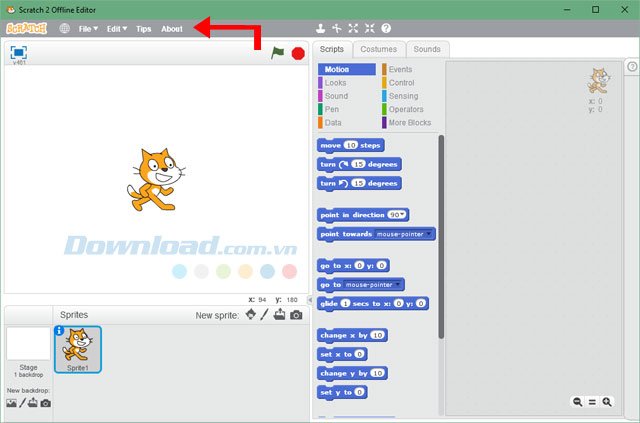Image resolution: width=640 pixels, height=423 pixels.
Task: Zoom out the scripts area
Action: click(x=578, y=402)
